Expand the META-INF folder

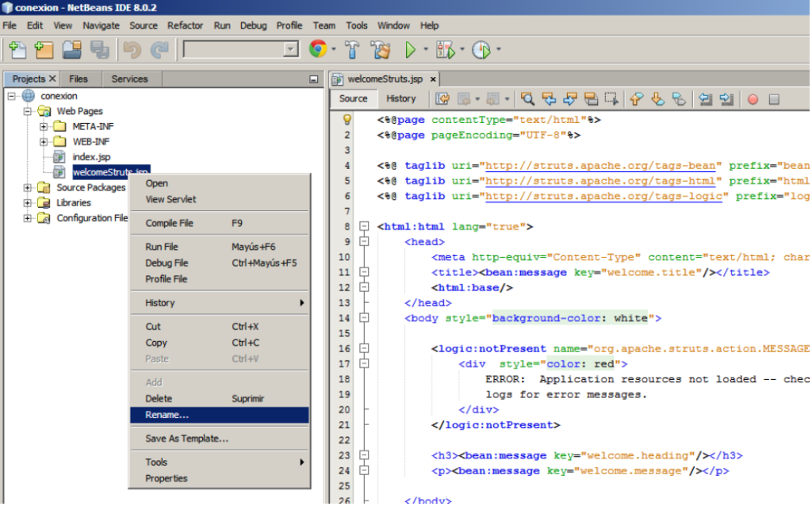(x=43, y=126)
